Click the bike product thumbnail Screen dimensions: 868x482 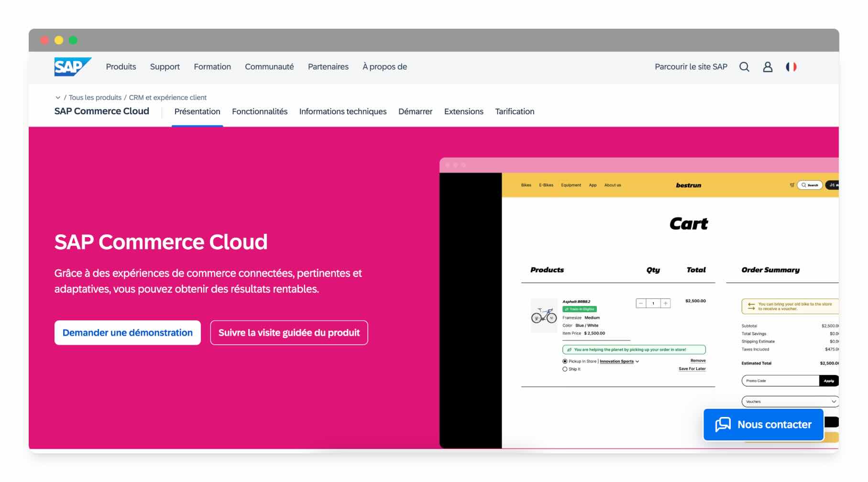tap(544, 316)
